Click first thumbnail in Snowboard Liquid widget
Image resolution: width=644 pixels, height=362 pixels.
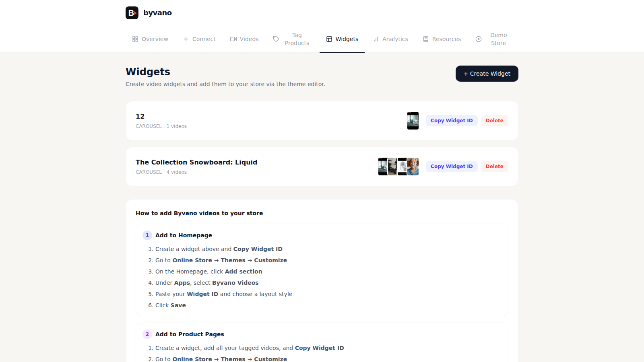[382, 167]
